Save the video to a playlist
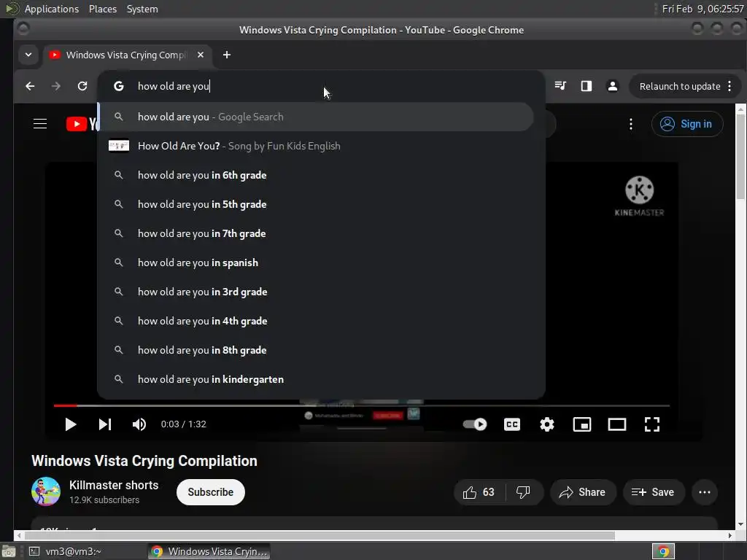The image size is (747, 560). pyautogui.click(x=653, y=492)
